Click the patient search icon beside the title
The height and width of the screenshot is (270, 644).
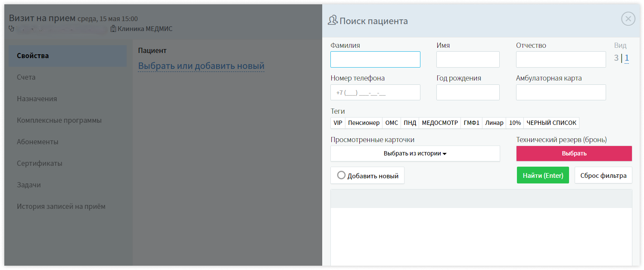click(x=333, y=20)
